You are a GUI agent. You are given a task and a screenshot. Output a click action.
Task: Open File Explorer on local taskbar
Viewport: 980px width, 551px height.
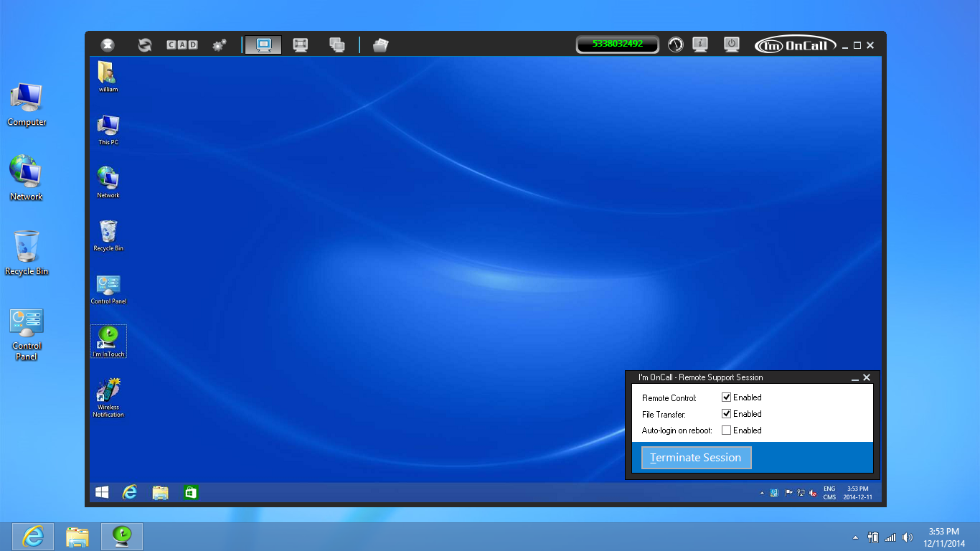point(77,537)
